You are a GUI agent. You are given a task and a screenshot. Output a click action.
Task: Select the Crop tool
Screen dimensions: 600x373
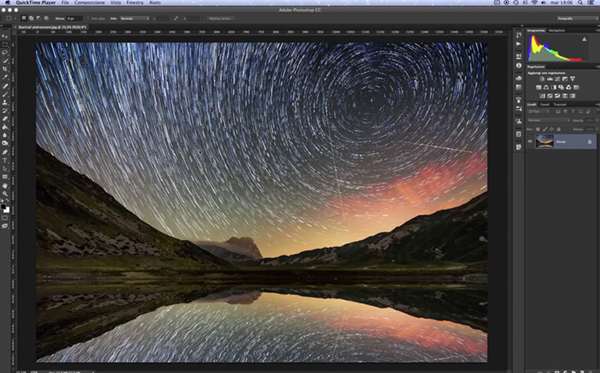click(5, 69)
